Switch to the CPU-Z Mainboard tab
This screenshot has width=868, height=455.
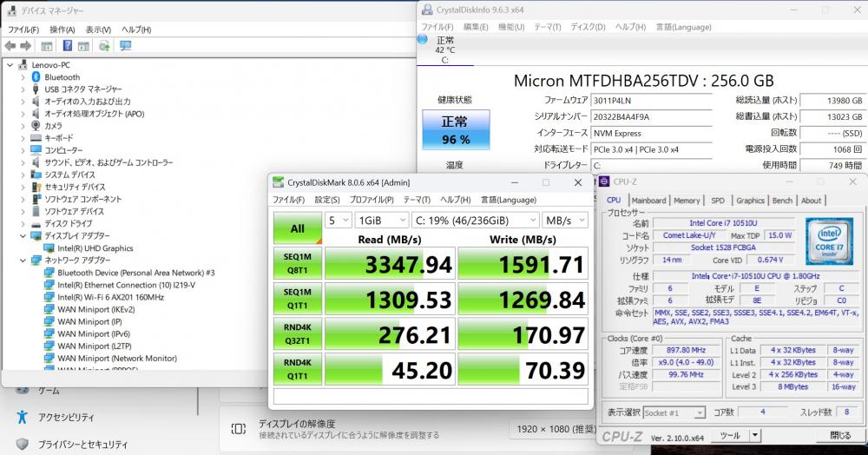pos(648,201)
